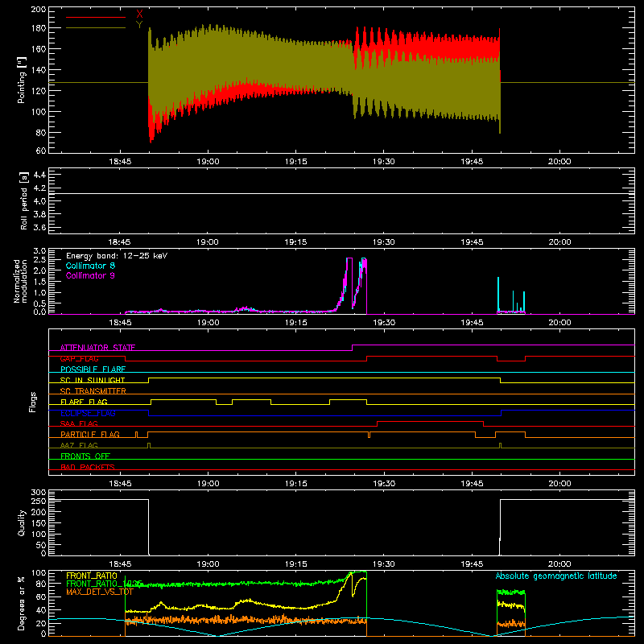The width and height of the screenshot is (644, 644).
Task: Click 'Absolute geomagnetic latitude' legend text
Action: point(556,576)
